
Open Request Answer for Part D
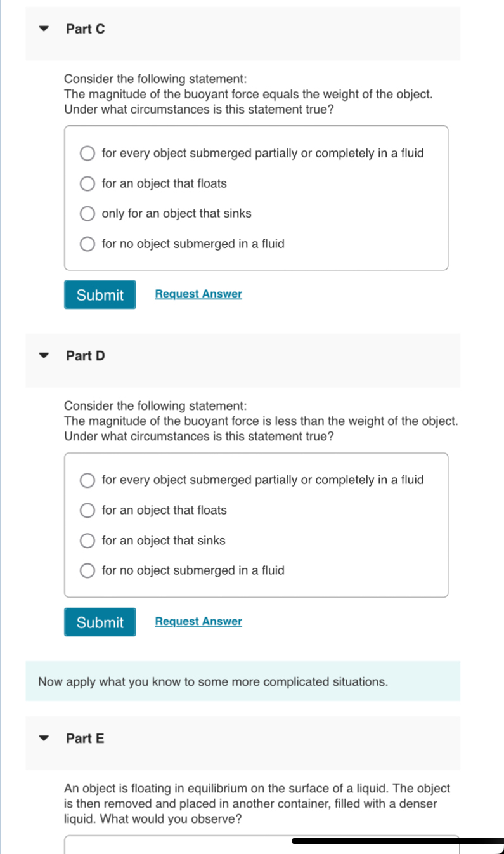click(198, 621)
